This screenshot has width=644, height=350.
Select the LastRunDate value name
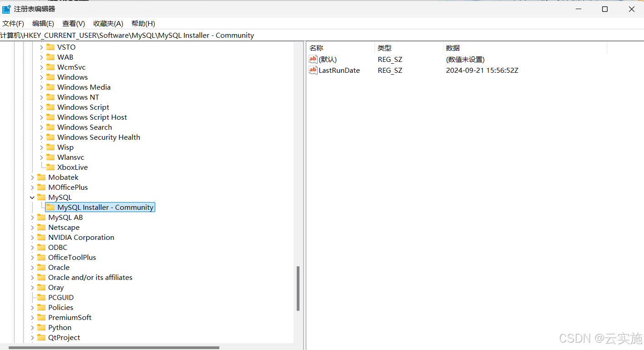pyautogui.click(x=339, y=71)
